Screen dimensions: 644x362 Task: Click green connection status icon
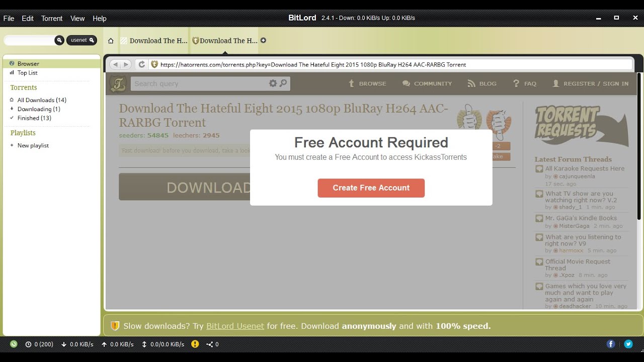pyautogui.click(x=14, y=344)
